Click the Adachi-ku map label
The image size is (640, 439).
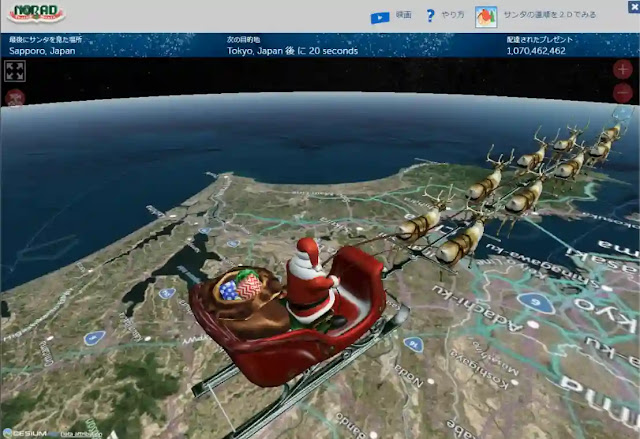(x=477, y=309)
